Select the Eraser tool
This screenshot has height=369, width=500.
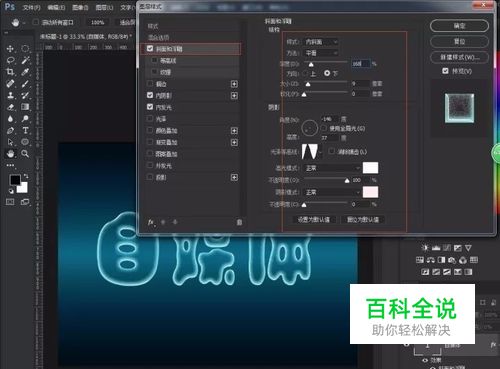10,107
